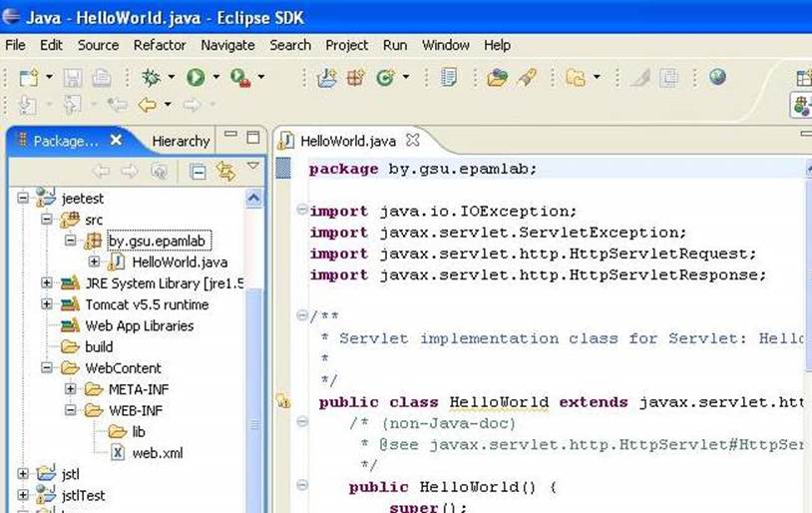Viewport: 812px width, 513px height.
Task: Collapse the jeetest project node
Action: 23,198
